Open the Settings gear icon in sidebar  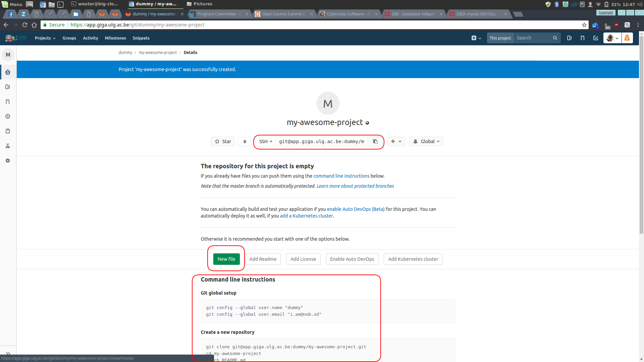click(8, 161)
